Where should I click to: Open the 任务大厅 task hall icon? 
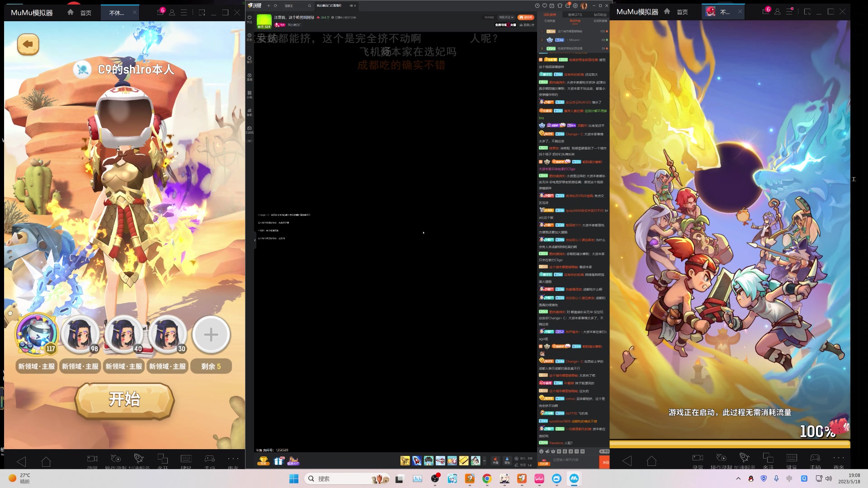[293, 461]
